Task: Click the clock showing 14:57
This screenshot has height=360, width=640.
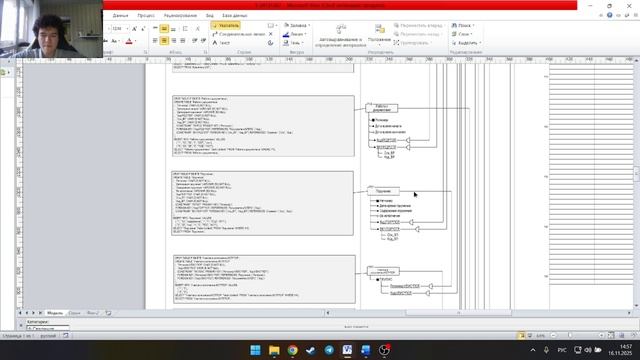Action: pyautogui.click(x=620, y=350)
